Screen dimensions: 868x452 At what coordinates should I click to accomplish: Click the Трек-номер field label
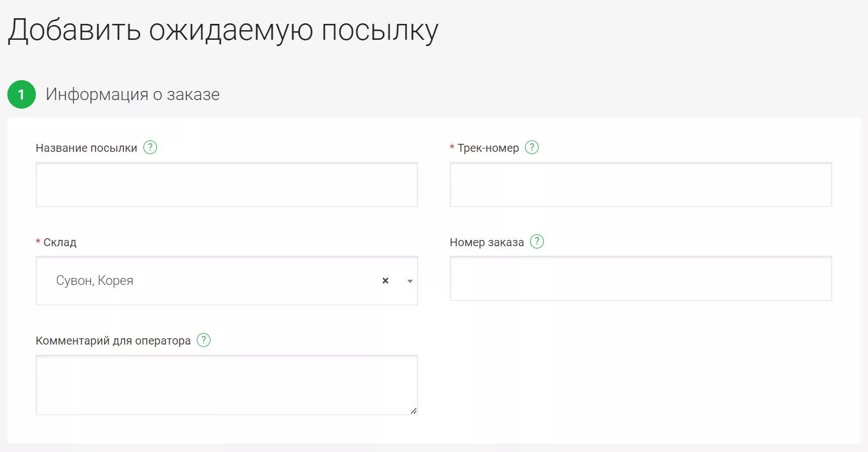coord(488,148)
